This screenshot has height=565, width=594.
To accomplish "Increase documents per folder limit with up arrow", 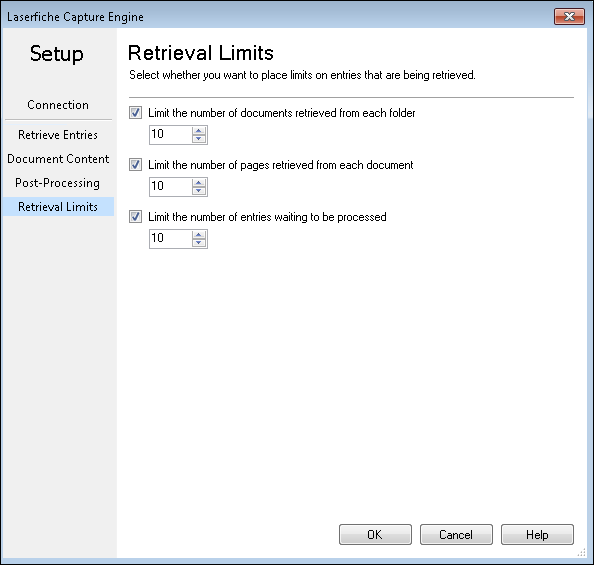I will point(199,131).
